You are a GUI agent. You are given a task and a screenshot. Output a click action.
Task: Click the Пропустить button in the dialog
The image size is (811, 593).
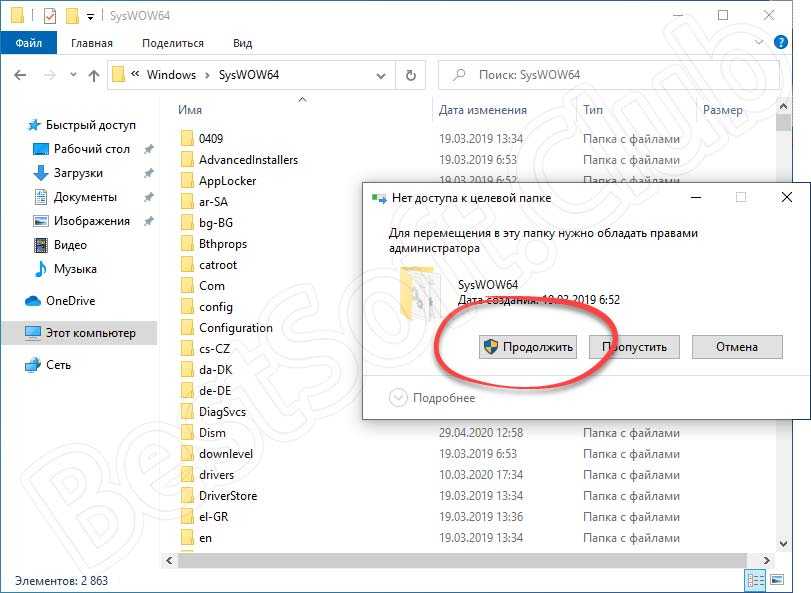click(634, 347)
